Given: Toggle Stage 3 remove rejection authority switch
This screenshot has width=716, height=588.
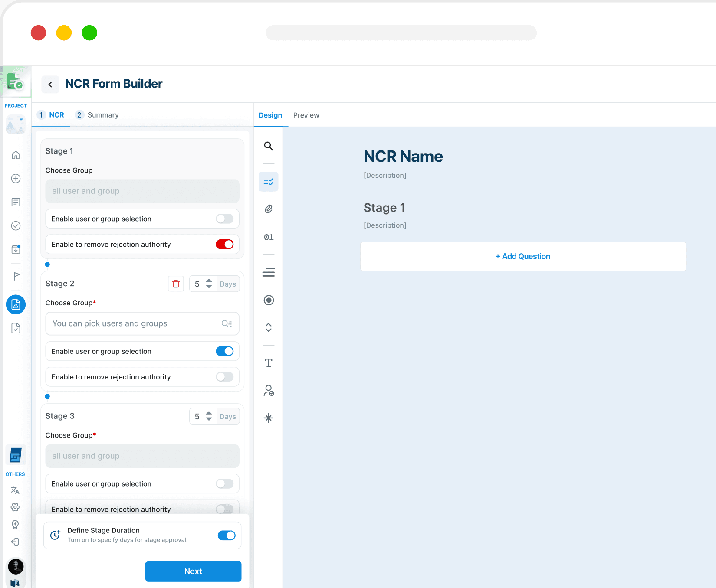Looking at the screenshot, I should (x=225, y=509).
